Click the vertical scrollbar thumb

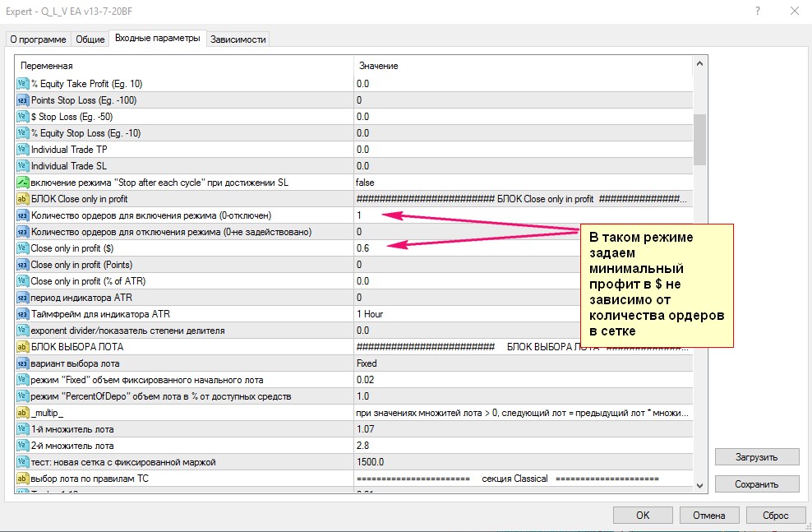pyautogui.click(x=699, y=139)
